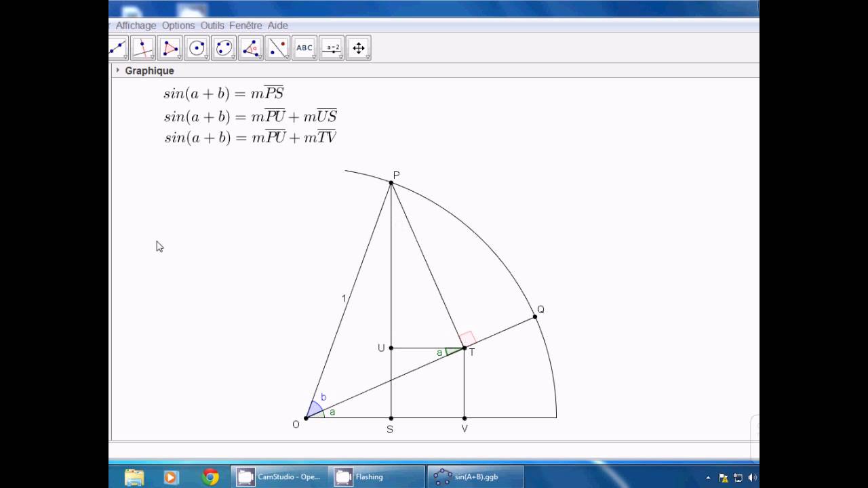Select the Perpendicular line tool
This screenshot has width=868, height=488.
[x=143, y=48]
